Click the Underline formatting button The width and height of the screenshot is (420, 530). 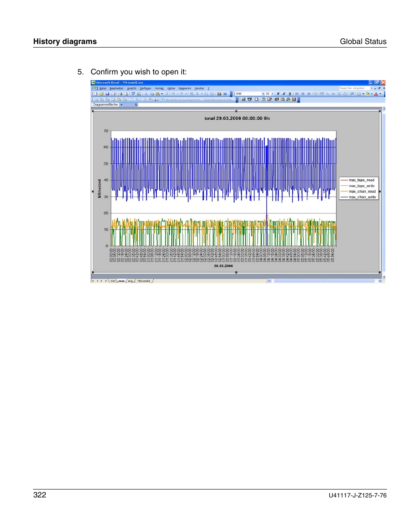[x=290, y=94]
